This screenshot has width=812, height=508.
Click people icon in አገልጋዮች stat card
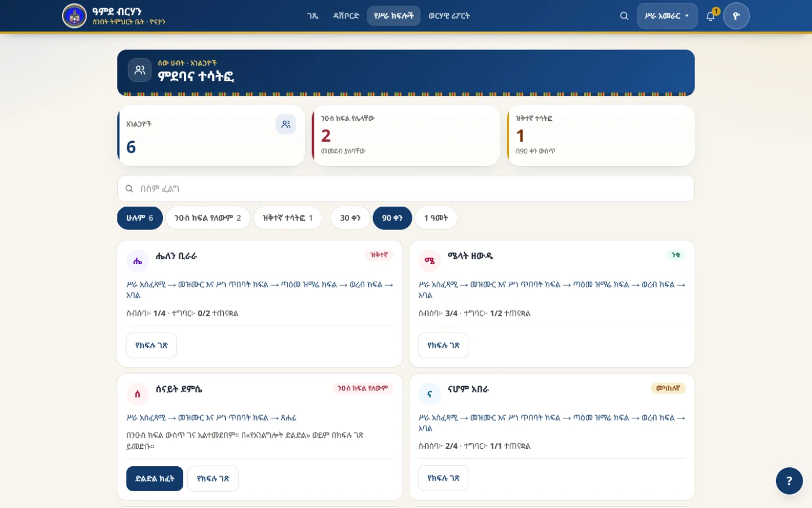tap(286, 124)
